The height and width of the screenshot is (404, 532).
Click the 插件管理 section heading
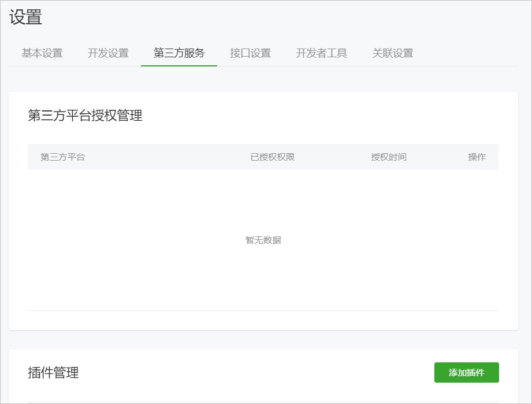[53, 373]
